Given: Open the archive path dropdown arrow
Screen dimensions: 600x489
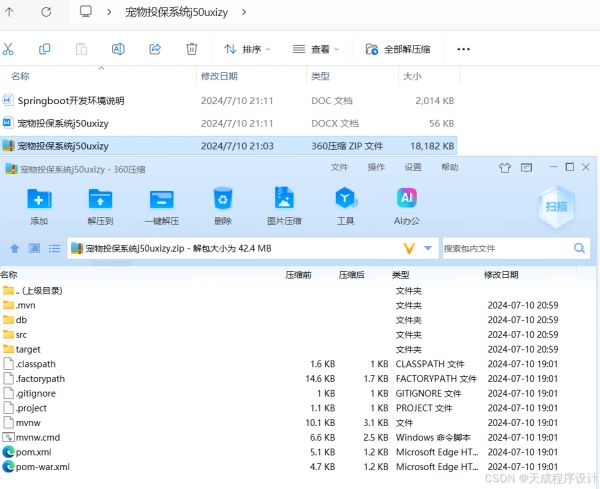Looking at the screenshot, I should click(429, 248).
